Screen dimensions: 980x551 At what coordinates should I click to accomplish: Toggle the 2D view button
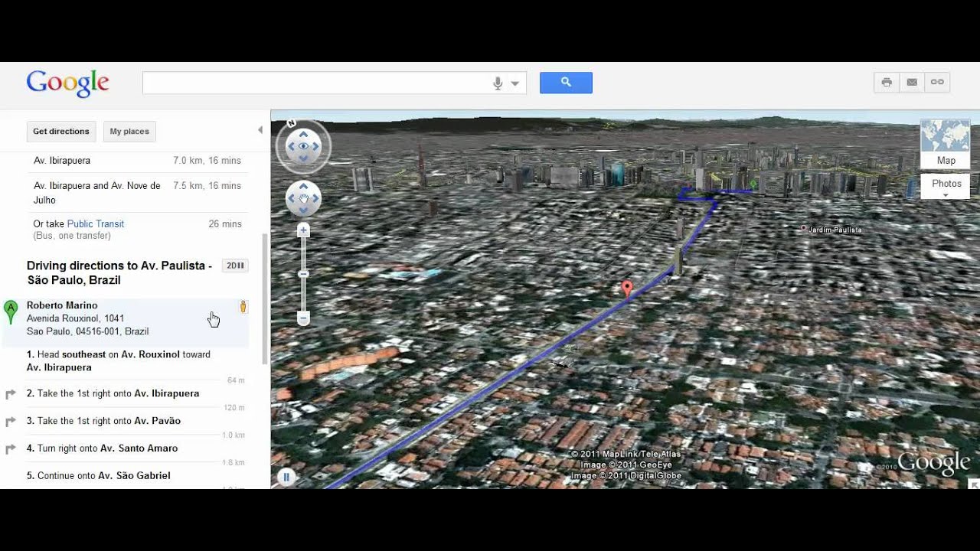235,266
